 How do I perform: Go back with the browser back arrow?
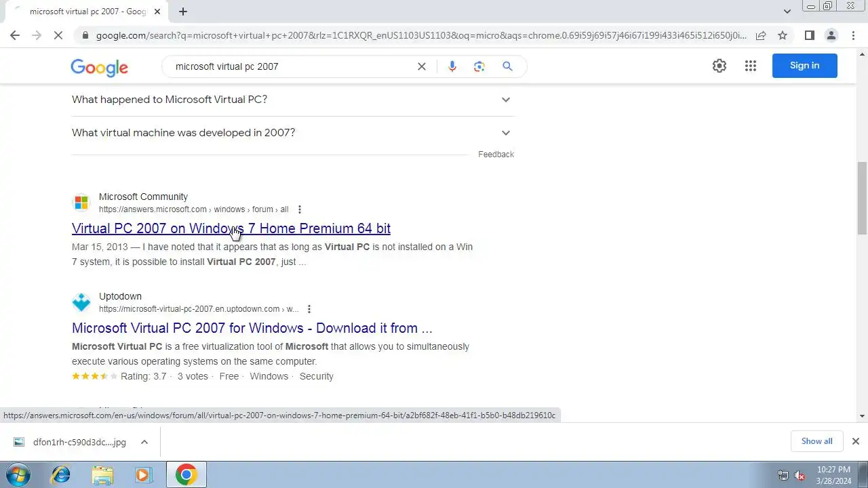(15, 35)
